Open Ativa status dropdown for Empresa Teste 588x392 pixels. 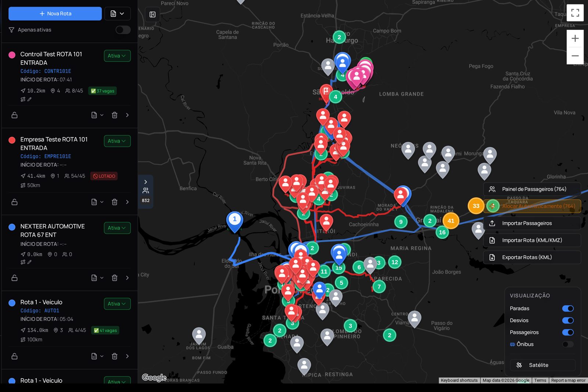pos(117,141)
